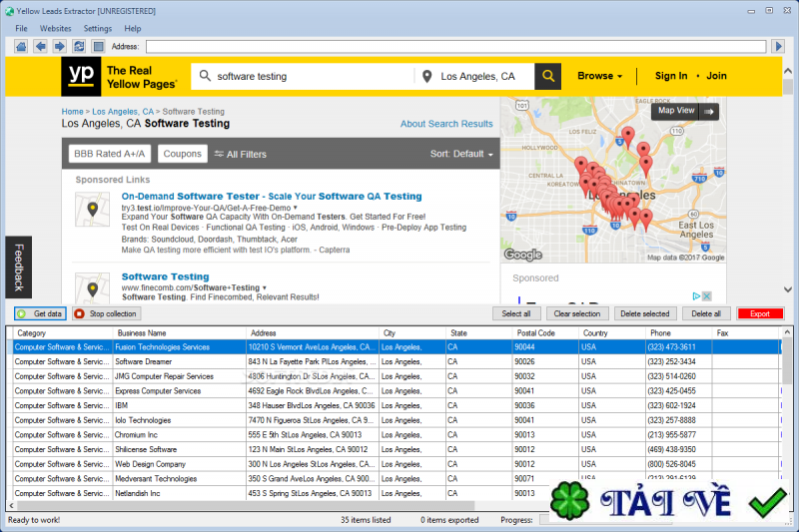Go back using the left arrow icon
This screenshot has height=532, width=799.
coord(40,46)
